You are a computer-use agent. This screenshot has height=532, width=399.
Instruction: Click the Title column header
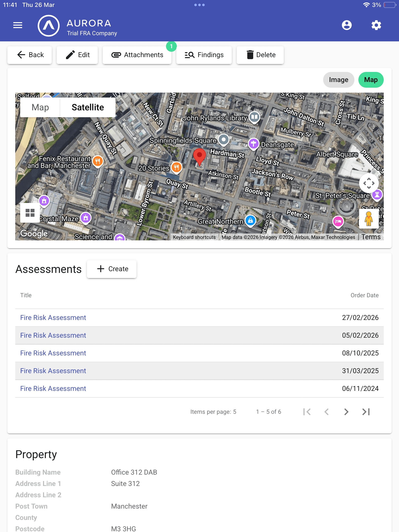point(26,295)
